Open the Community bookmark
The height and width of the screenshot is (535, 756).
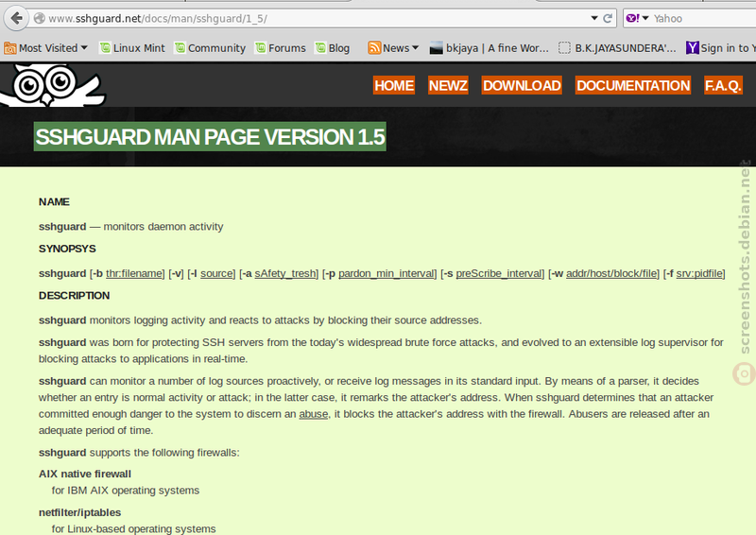210,48
